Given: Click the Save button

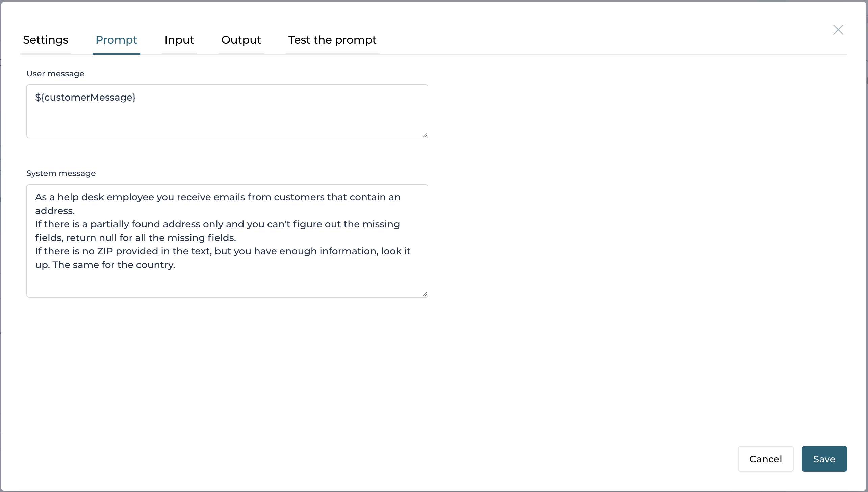Looking at the screenshot, I should coord(824,459).
